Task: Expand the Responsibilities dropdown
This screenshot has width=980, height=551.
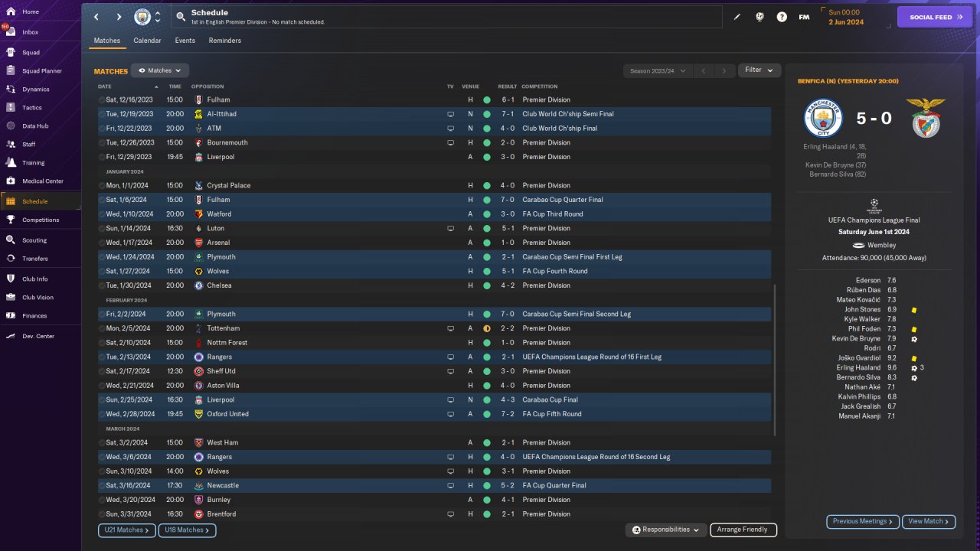Action: (x=665, y=530)
